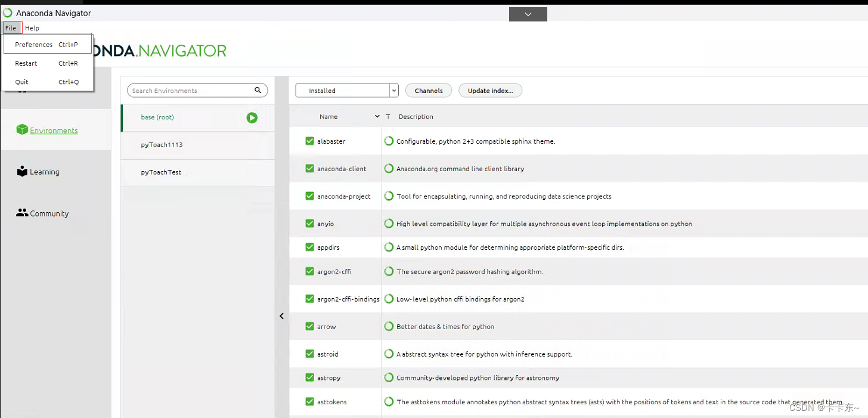The height and width of the screenshot is (418, 868).
Task: Click the T column header
Action: (x=388, y=117)
